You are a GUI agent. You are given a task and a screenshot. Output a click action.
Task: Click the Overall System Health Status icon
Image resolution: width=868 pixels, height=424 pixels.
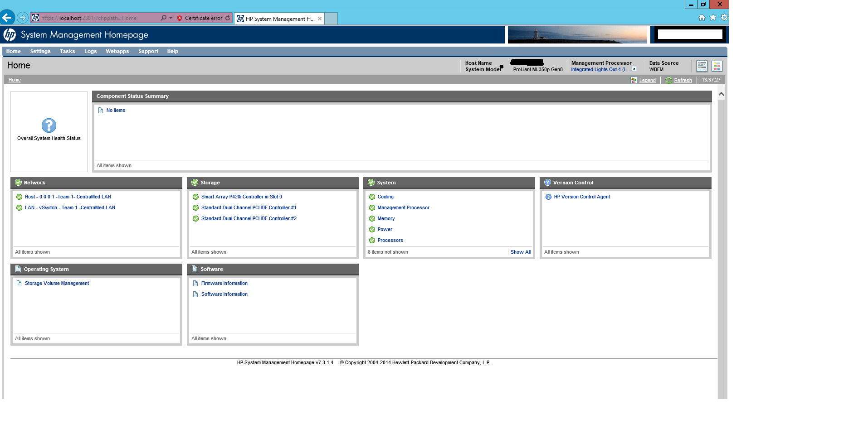pyautogui.click(x=49, y=125)
